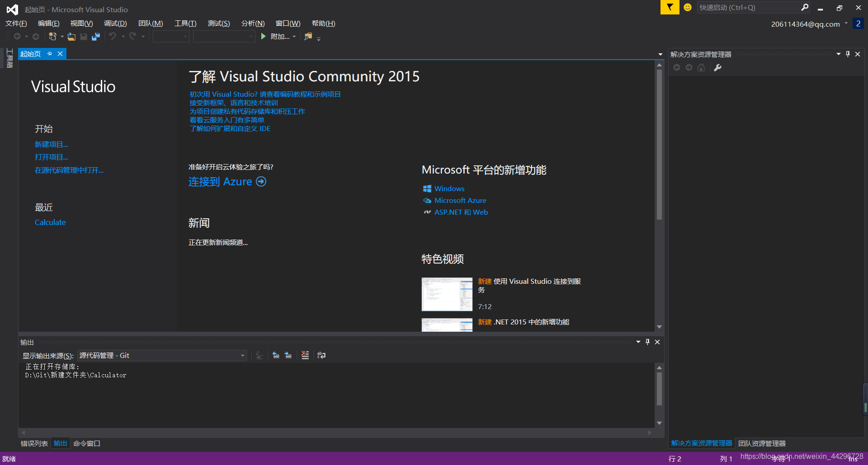Open the 工具箱 side tab
Screen dimensions: 868x465
pos(9,58)
